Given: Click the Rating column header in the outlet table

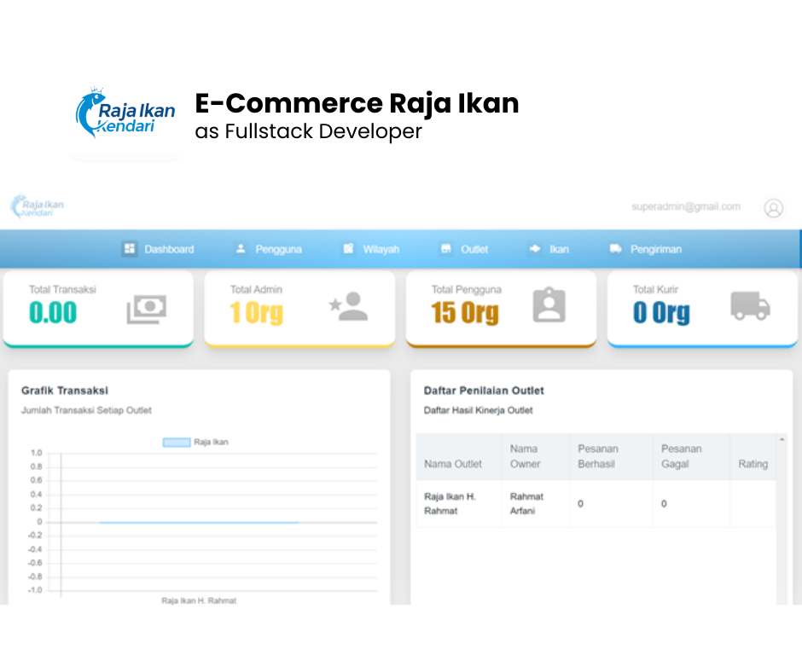Looking at the screenshot, I should (x=753, y=464).
